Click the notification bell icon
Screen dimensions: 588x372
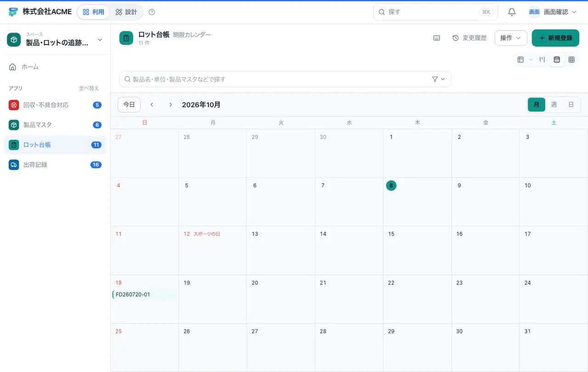[512, 12]
